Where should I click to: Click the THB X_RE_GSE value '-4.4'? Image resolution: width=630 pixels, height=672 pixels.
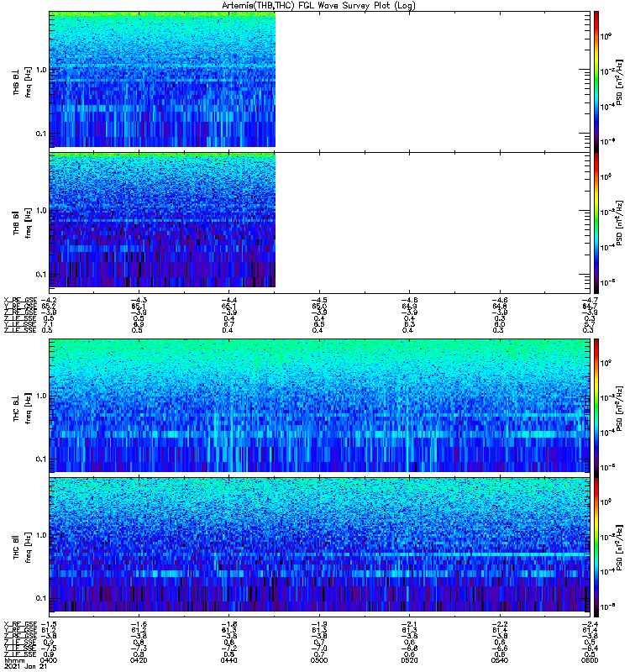tap(228, 301)
